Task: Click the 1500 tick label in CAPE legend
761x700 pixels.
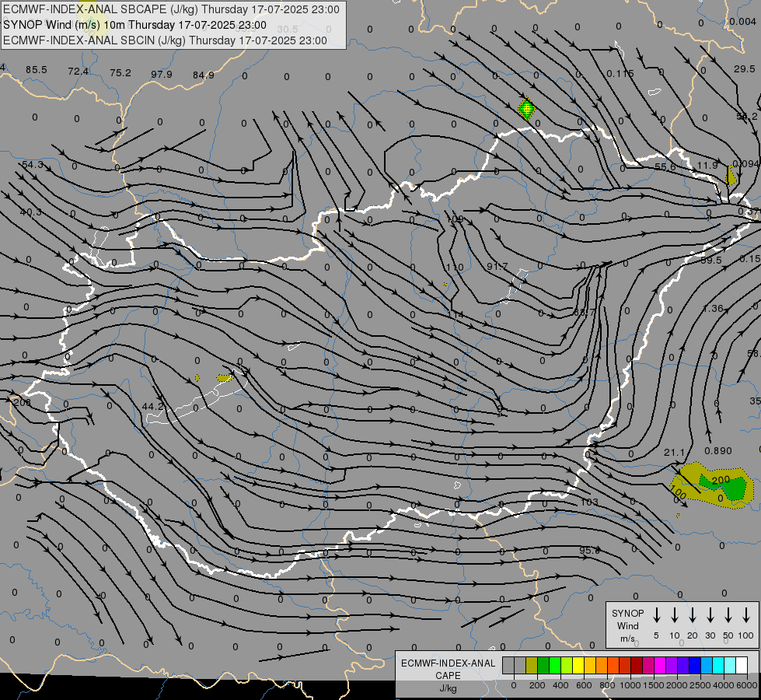Action: pyautogui.click(x=653, y=685)
